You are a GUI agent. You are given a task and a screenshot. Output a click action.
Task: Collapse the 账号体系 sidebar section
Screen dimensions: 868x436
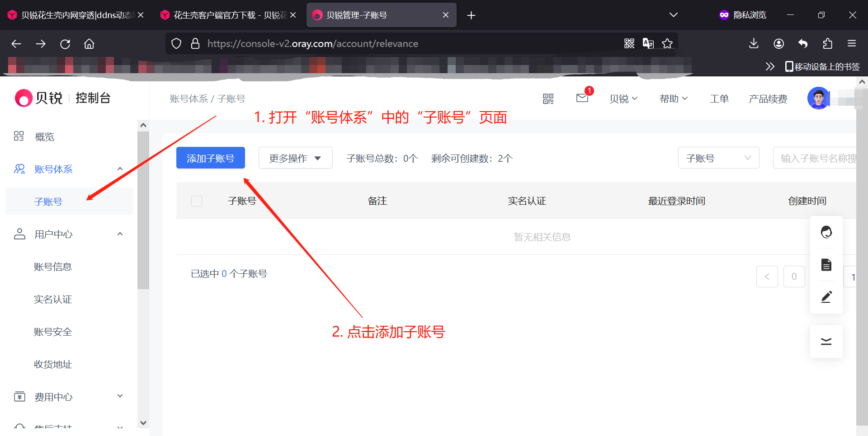(120, 169)
